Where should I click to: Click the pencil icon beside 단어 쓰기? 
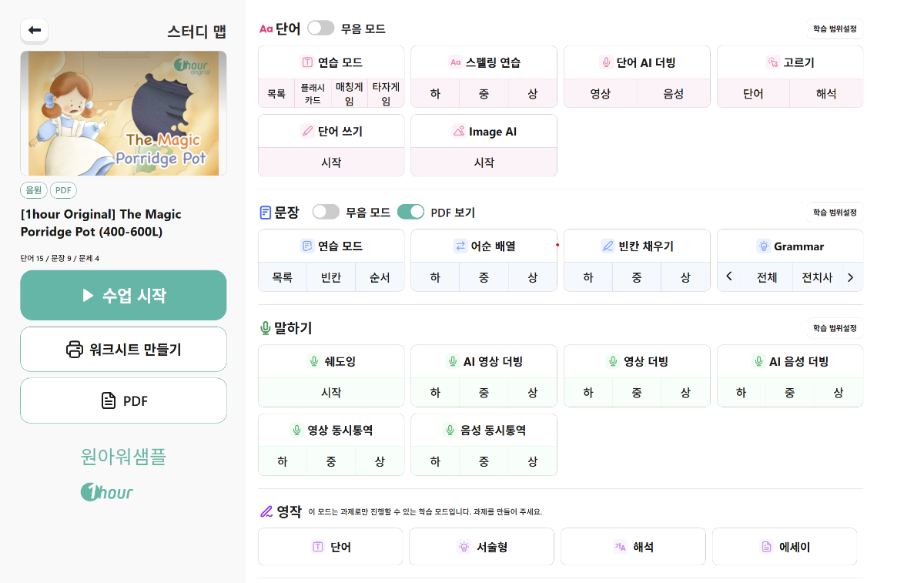coord(308,132)
